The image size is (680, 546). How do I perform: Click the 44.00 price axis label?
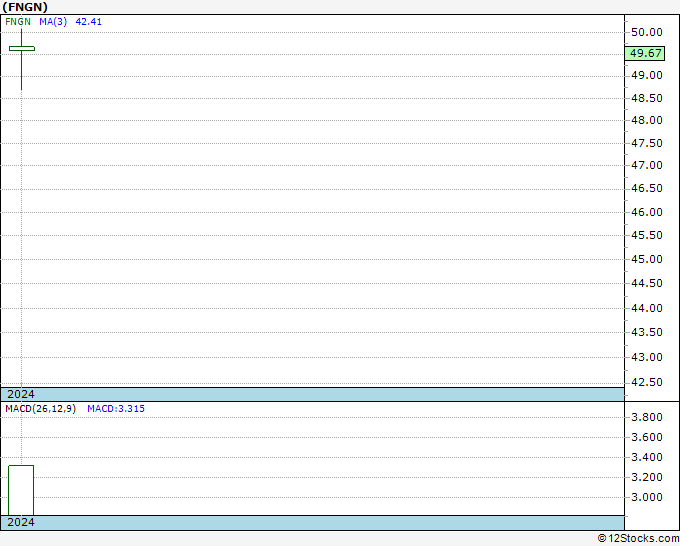[x=647, y=308]
